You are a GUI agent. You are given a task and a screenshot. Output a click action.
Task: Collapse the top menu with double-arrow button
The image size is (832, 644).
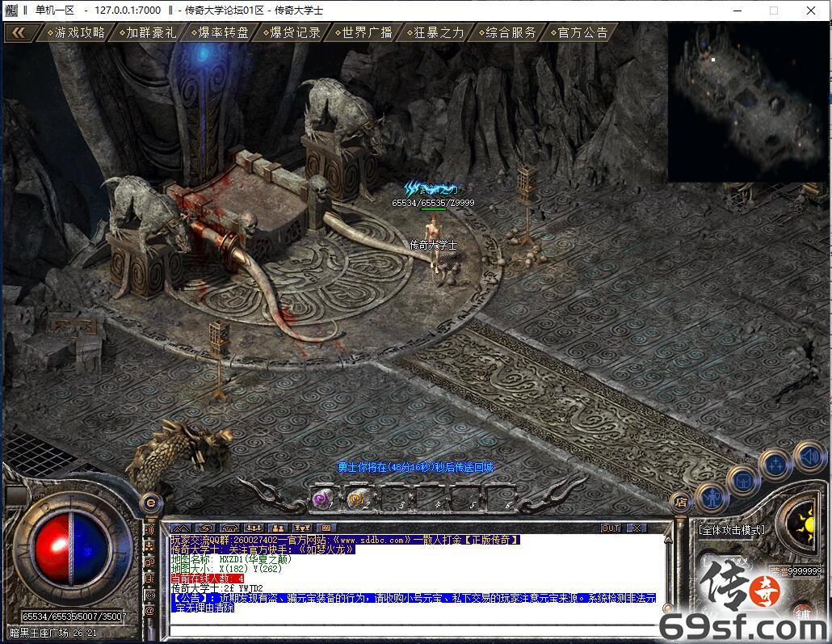[18, 33]
